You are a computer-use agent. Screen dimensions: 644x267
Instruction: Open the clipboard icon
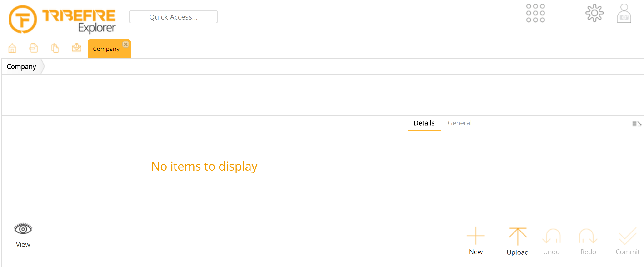click(x=55, y=48)
